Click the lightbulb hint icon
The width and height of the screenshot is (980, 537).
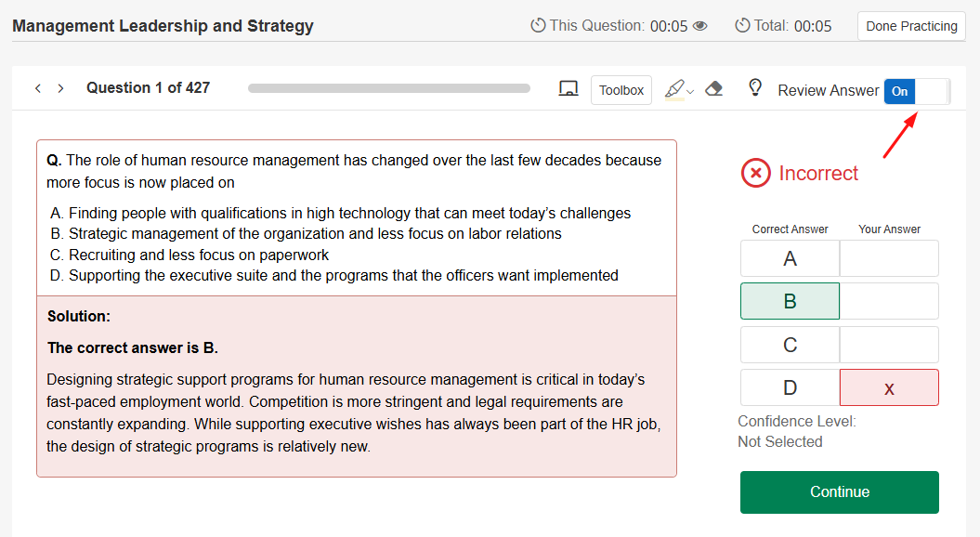point(755,88)
